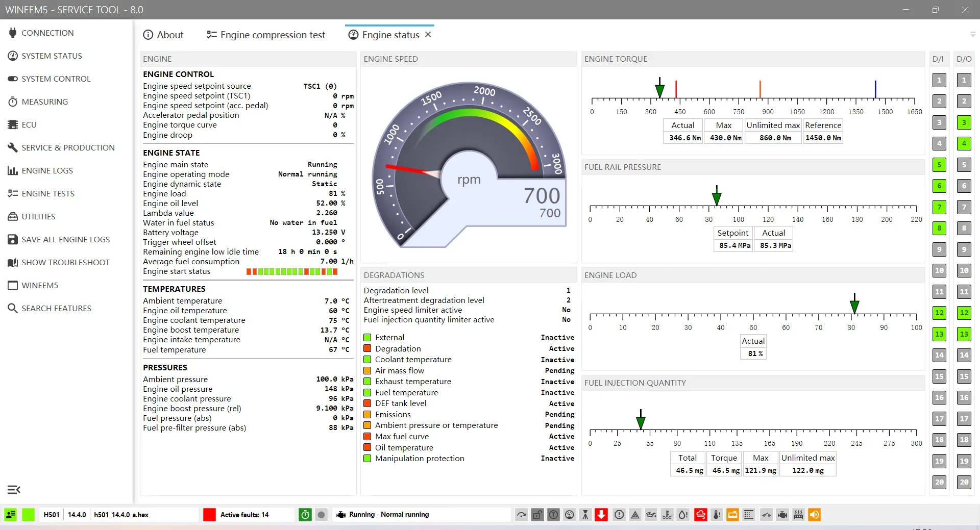Toggle digital output 3
Image resolution: width=980 pixels, height=530 pixels.
coord(964,122)
